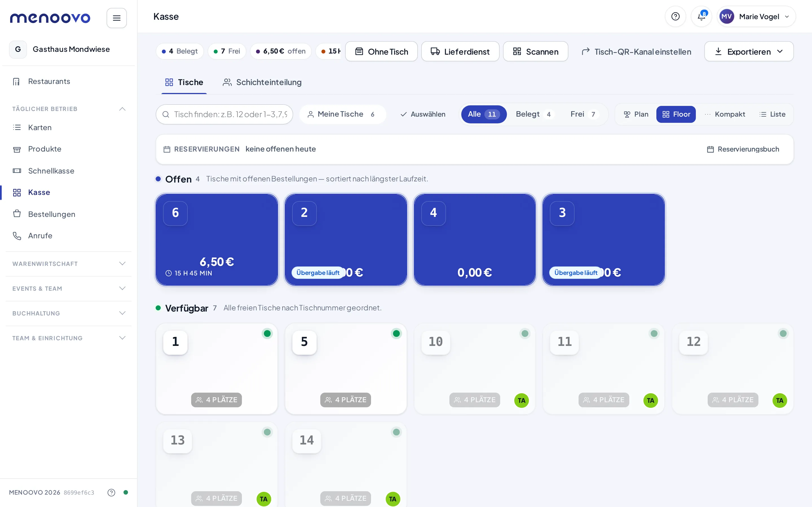Switch to the Plan view mode
The image size is (812, 507).
point(636,114)
